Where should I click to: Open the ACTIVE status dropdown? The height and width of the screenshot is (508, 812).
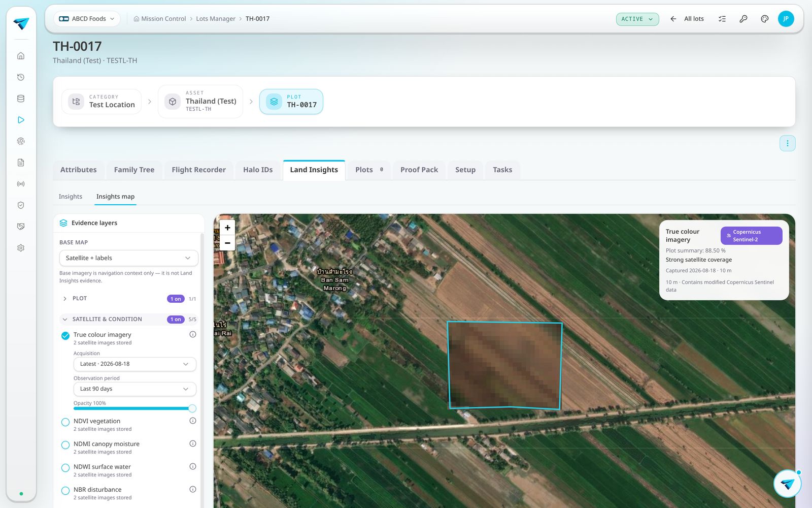[637, 19]
